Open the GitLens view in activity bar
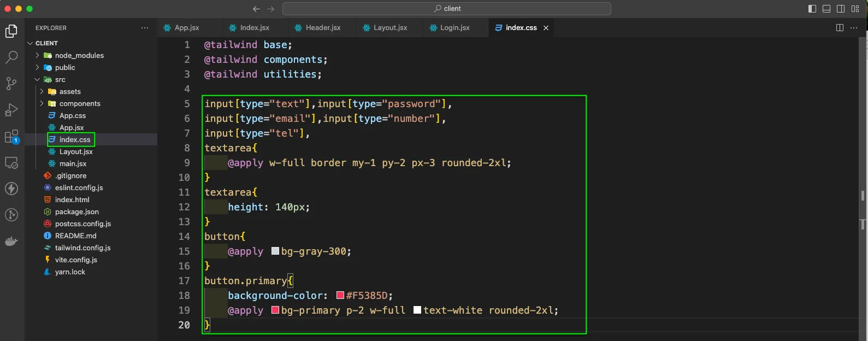This screenshot has width=868, height=341. [11, 215]
